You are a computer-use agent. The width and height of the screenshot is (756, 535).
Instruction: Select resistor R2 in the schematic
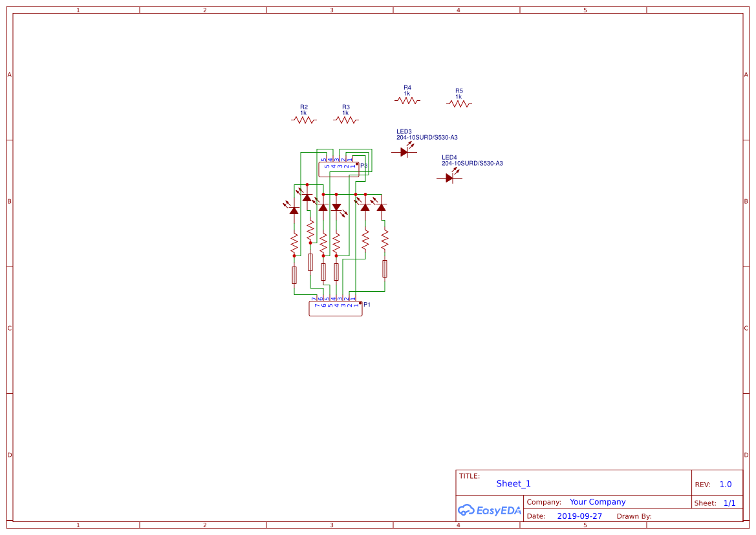click(303, 118)
